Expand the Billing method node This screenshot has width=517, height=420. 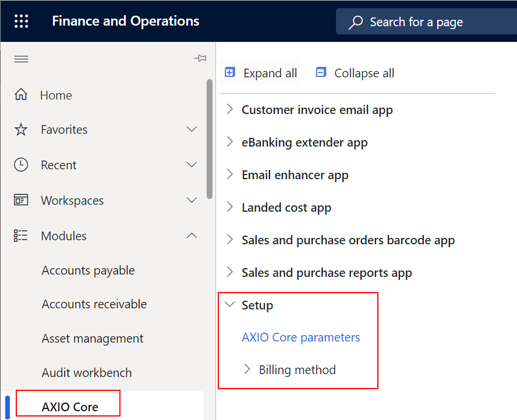(247, 369)
